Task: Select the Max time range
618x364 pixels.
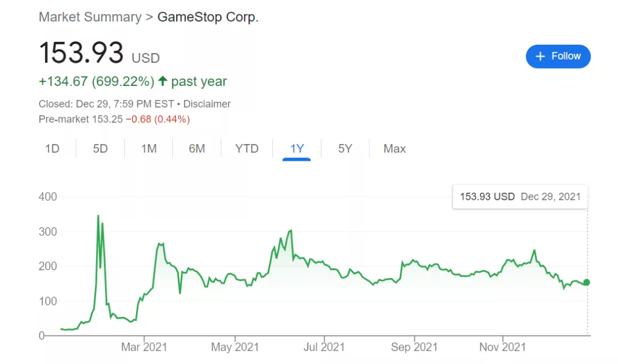Action: tap(394, 149)
